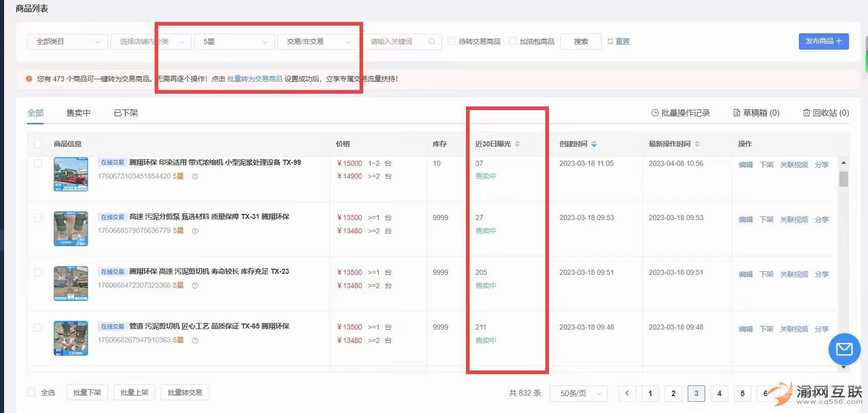Enable 待转交易商品 checkbox
Image resolution: width=868 pixels, height=413 pixels.
click(x=452, y=41)
